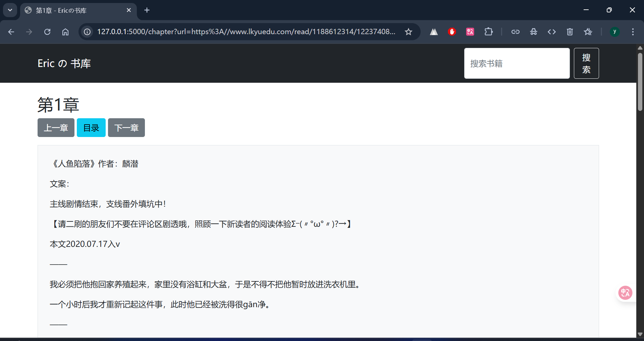The height and width of the screenshot is (341, 644).
Task: Click the link chain toolbar icon
Action: click(515, 32)
